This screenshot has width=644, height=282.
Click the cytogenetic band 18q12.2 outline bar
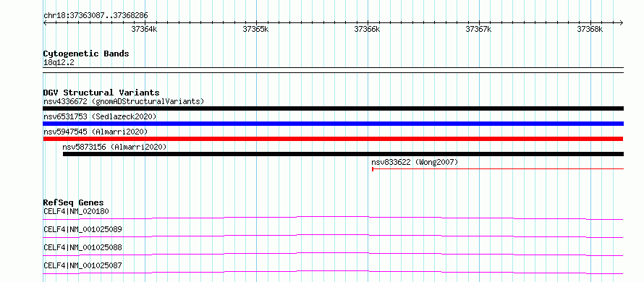[x=333, y=70]
